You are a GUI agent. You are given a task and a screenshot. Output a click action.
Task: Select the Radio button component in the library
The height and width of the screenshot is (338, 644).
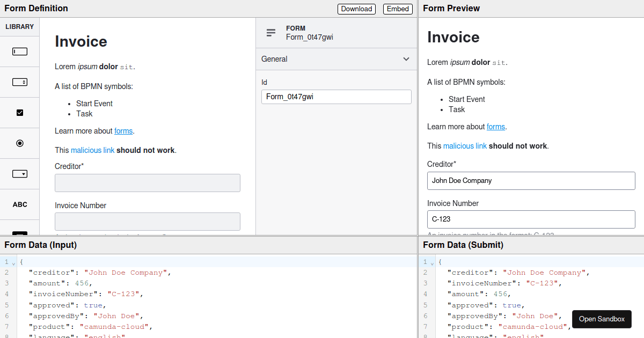click(x=20, y=143)
